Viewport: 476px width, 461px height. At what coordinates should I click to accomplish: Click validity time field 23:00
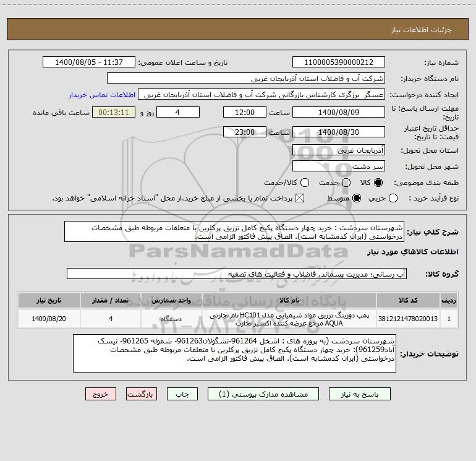coord(245,132)
